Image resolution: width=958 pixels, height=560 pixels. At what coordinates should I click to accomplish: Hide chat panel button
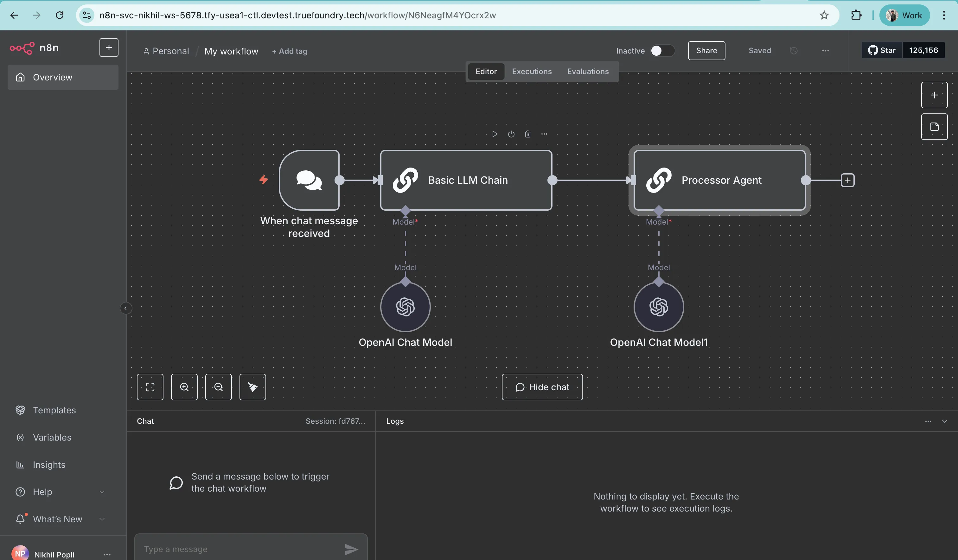click(x=542, y=387)
